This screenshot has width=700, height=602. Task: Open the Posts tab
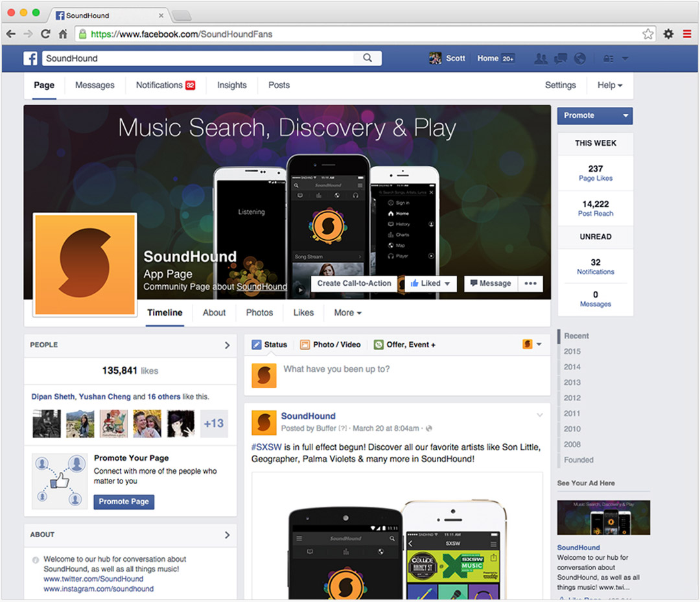point(279,86)
